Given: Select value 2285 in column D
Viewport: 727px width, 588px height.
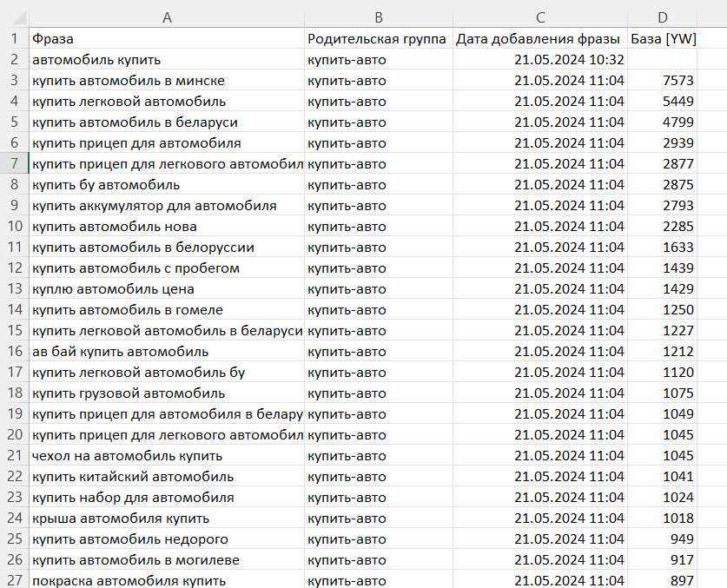Looking at the screenshot, I should [x=662, y=227].
